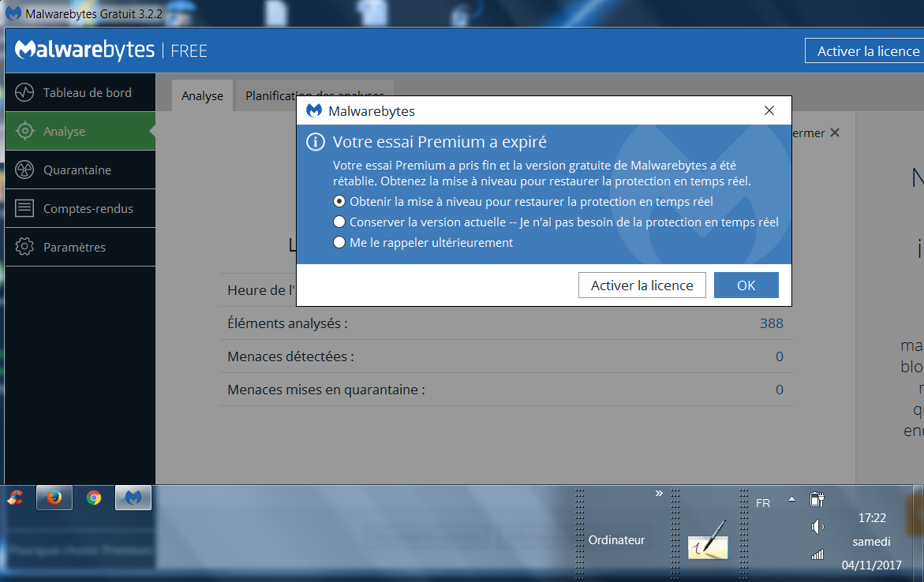Click the 'Menaces mises en quarantaine :' label

326,390
